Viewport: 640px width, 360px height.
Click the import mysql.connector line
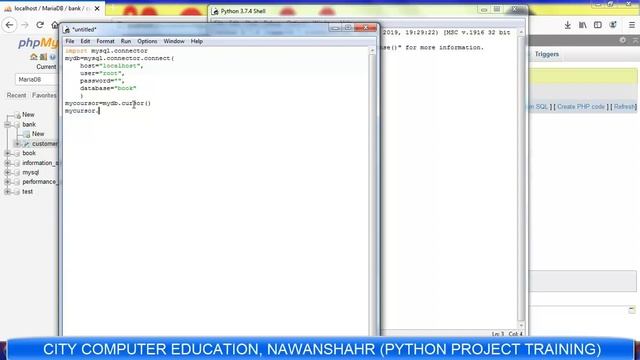(x=106, y=51)
